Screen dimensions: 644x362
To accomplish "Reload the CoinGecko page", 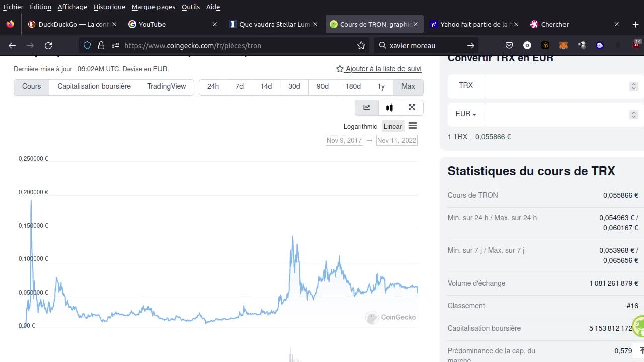I will 48,45.
